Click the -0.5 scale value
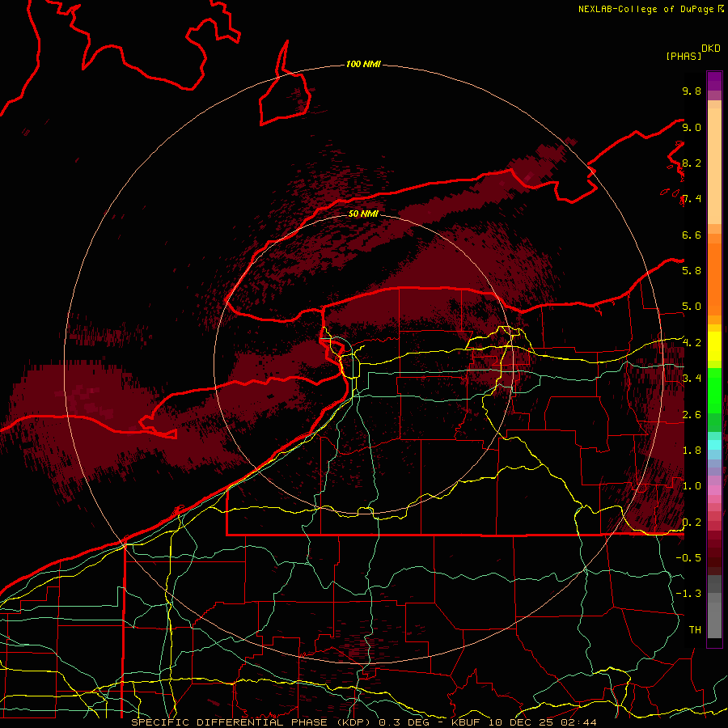This screenshot has width=728, height=728. coord(688,557)
